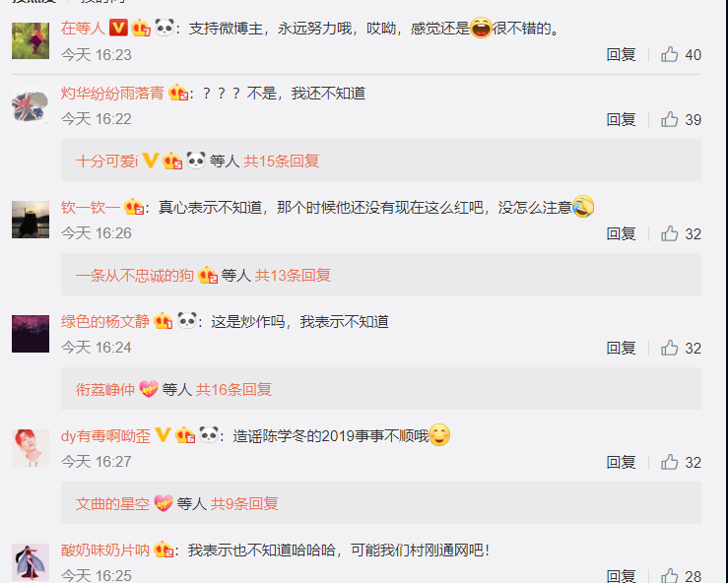This screenshot has height=583, width=728.
Task: Expand the 共15条回复 replies
Action: 282,162
